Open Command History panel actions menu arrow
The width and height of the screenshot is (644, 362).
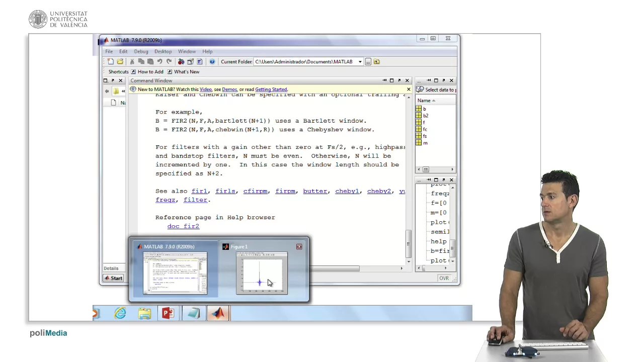point(429,179)
